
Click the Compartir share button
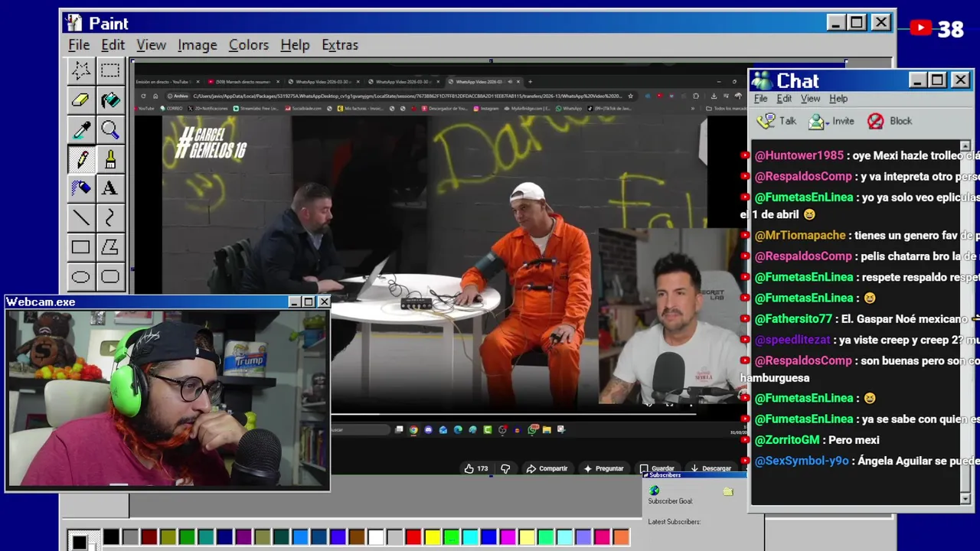click(547, 468)
